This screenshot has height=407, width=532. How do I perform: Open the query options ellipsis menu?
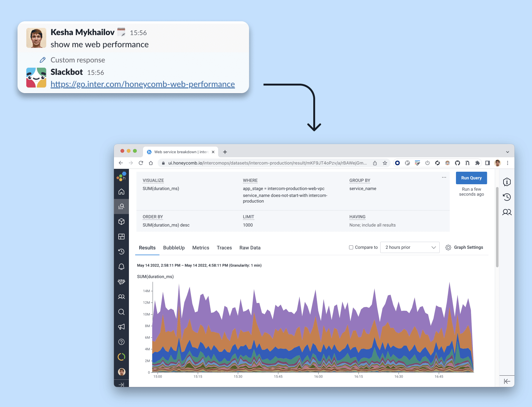click(x=444, y=177)
